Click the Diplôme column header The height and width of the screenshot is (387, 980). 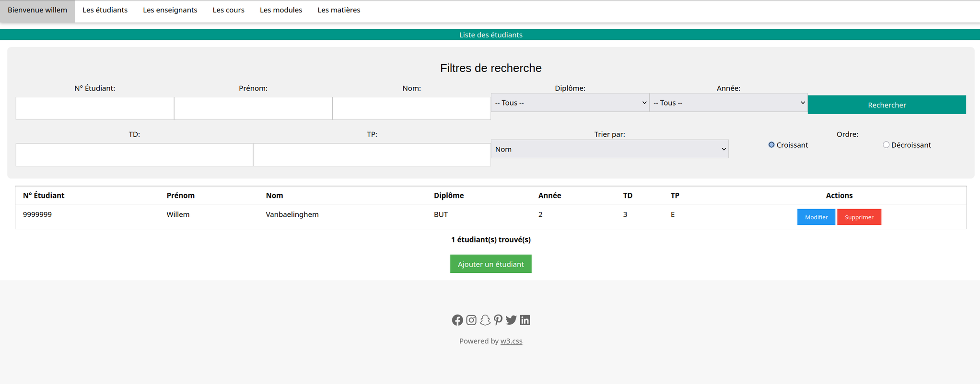point(449,195)
